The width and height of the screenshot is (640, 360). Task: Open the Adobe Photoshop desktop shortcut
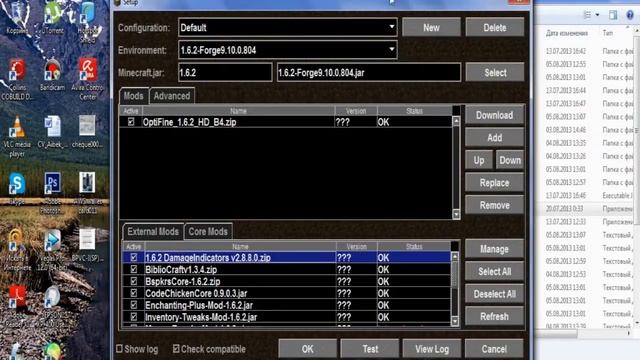click(53, 193)
